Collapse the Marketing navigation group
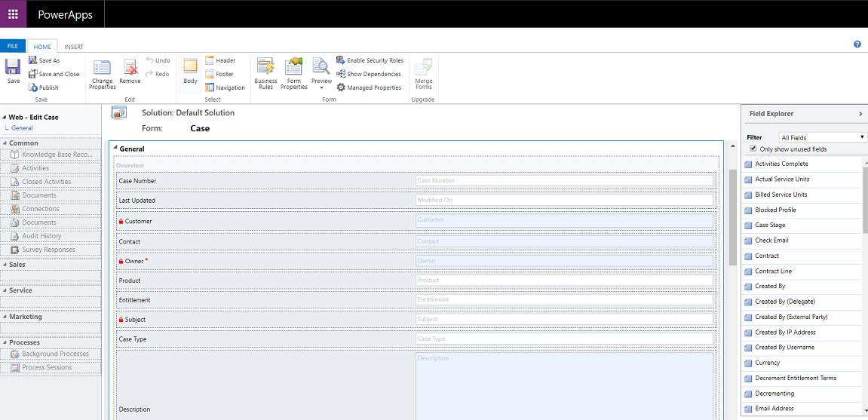The height and width of the screenshot is (420, 868). (x=5, y=317)
